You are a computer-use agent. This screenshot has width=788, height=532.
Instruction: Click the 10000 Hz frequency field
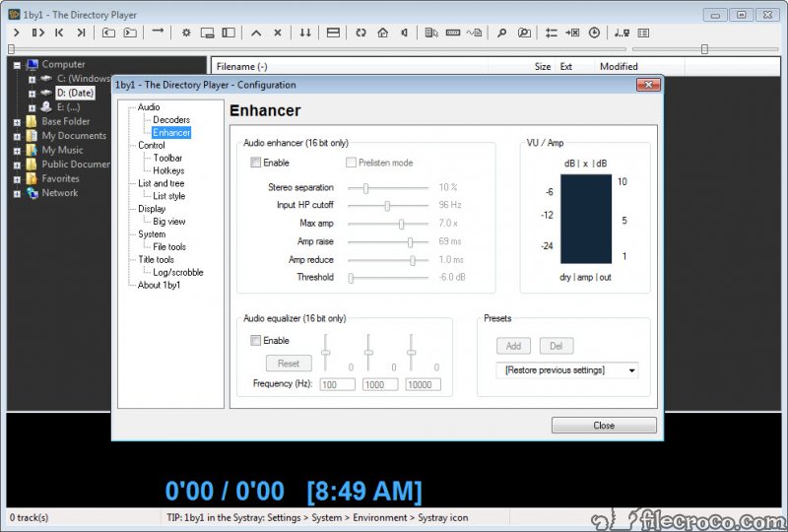(x=424, y=384)
